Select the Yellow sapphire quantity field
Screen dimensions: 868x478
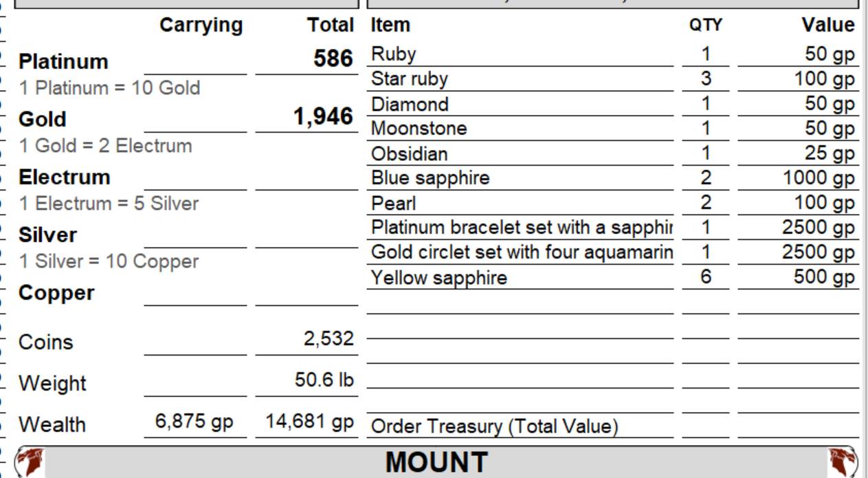[706, 278]
